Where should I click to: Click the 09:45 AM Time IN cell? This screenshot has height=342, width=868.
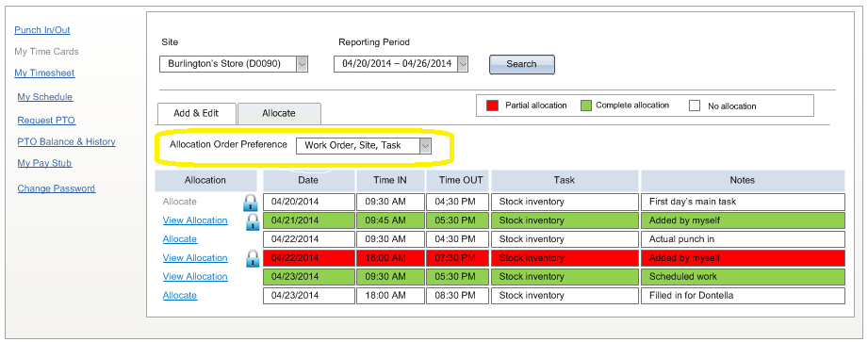390,220
